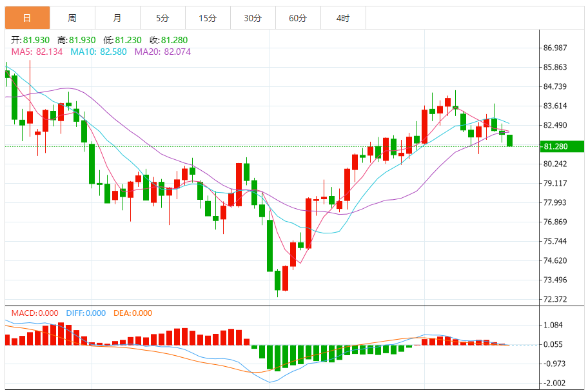Select the 日 daily chart tab
The width and height of the screenshot is (588, 390).
pyautogui.click(x=27, y=18)
